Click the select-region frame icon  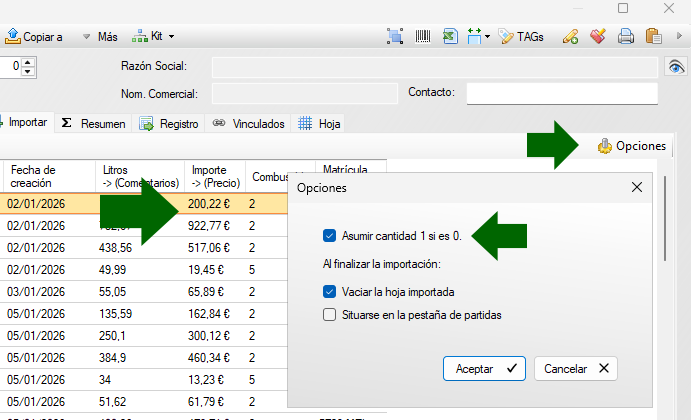[395, 37]
